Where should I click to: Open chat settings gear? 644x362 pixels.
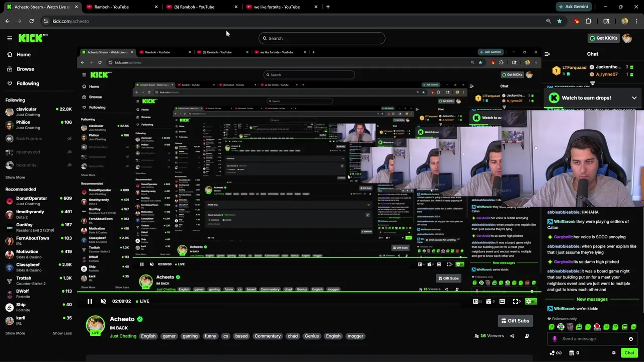pos(614,353)
